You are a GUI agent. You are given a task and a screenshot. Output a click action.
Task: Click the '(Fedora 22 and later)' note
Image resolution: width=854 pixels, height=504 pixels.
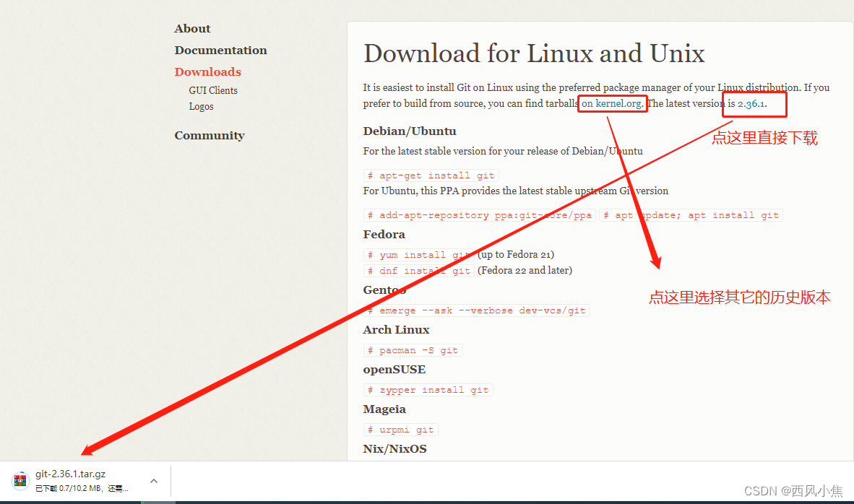click(x=525, y=271)
